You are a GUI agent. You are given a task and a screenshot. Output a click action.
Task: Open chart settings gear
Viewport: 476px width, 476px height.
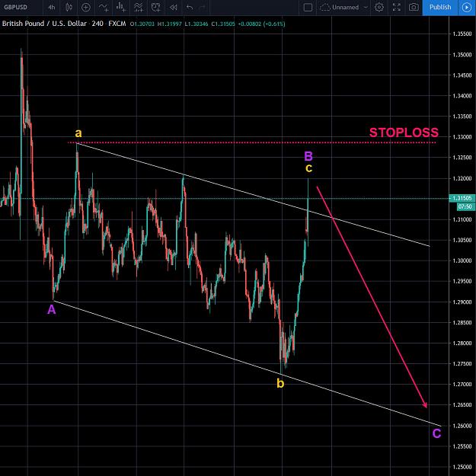point(379,8)
